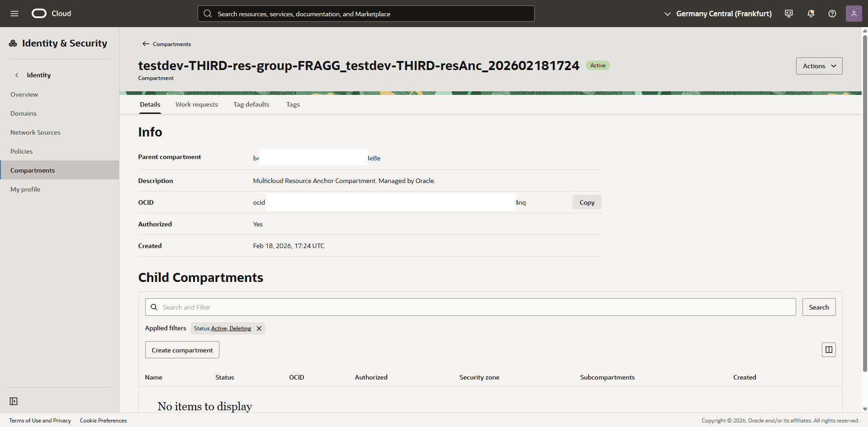868x427 pixels.
Task: Switch to the Details tab
Action: click(150, 104)
